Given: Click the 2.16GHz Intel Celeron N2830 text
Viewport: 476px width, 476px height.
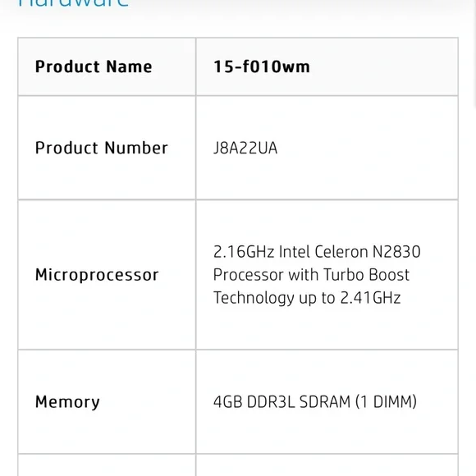Looking at the screenshot, I should pos(317,252).
